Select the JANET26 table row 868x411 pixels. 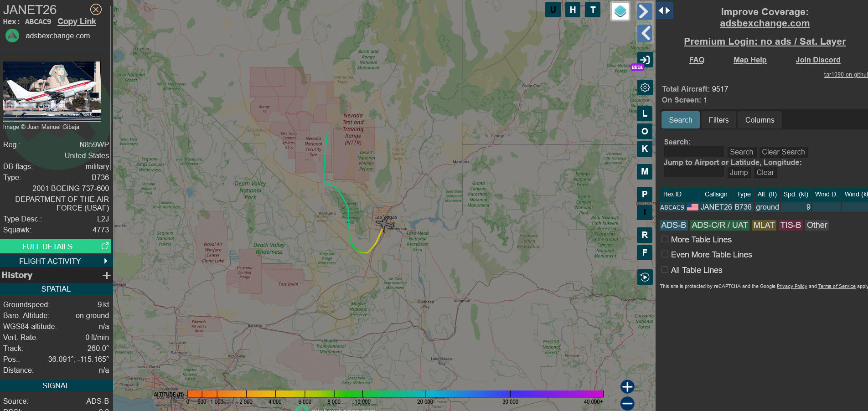point(764,207)
